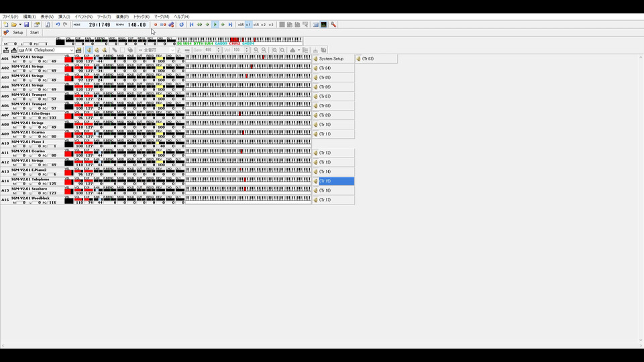Select the pencil draw tool
The image size is (644, 362).
pyautogui.click(x=115, y=50)
